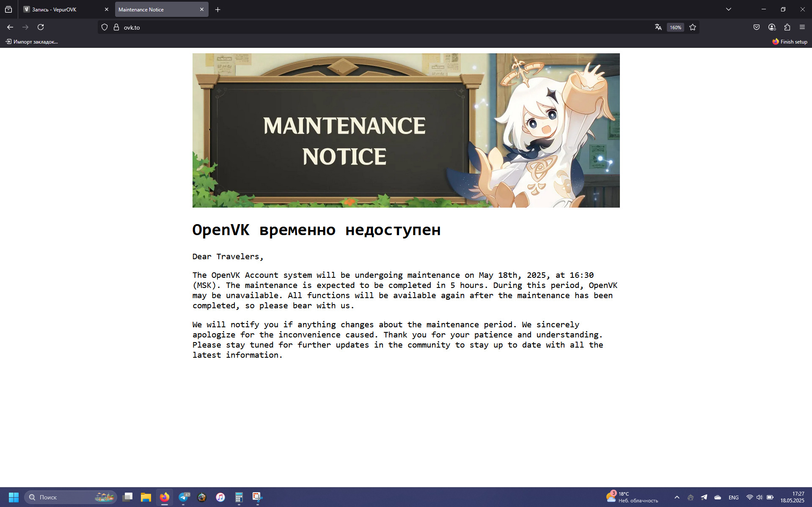The width and height of the screenshot is (812, 507).
Task: Open the Windows Start menu
Action: [x=14, y=497]
